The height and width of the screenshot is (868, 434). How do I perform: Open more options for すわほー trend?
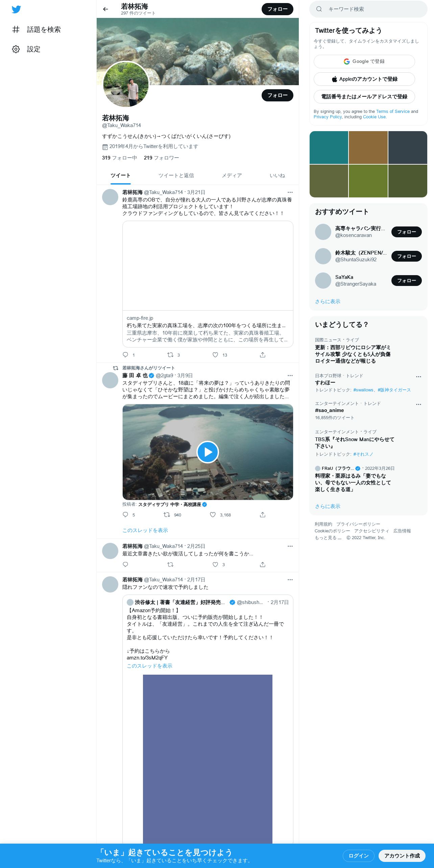point(418,377)
